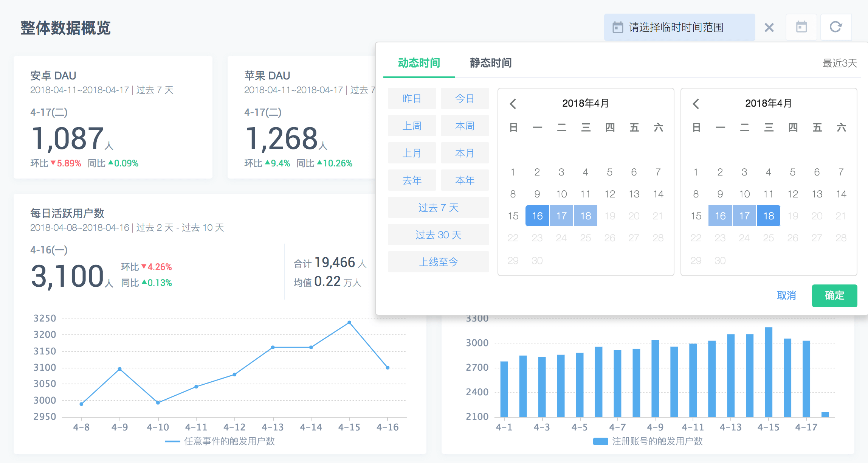
Task: Pick the 上线至今 preset
Action: coord(438,262)
